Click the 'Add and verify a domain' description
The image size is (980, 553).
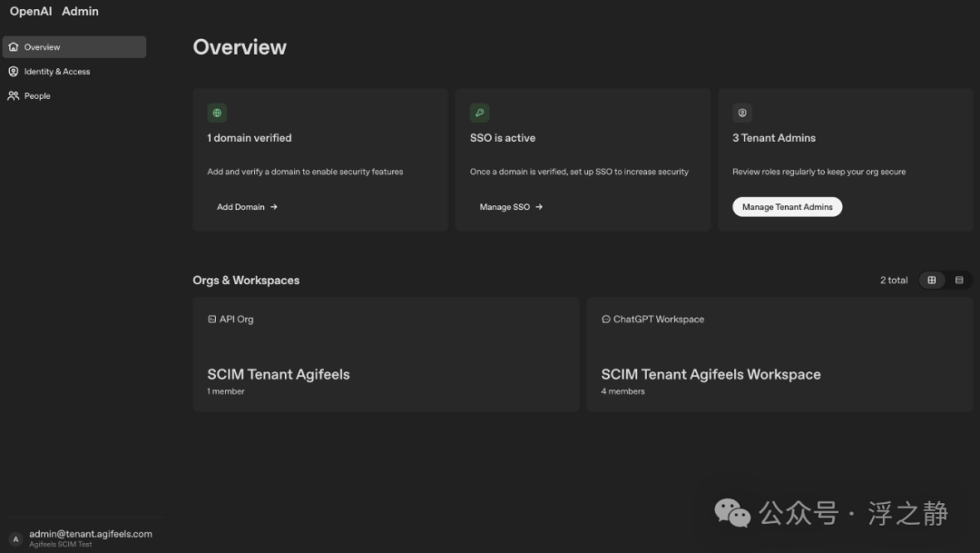pos(305,172)
